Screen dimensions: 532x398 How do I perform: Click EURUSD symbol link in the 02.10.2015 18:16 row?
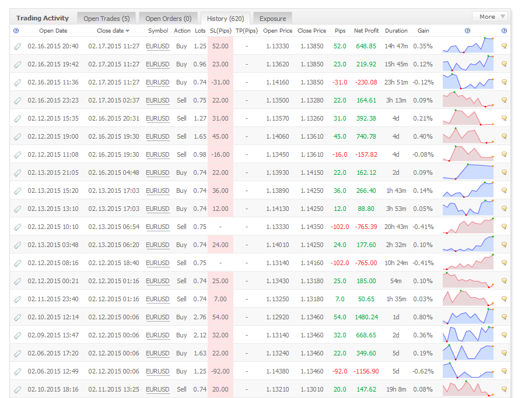point(157,390)
